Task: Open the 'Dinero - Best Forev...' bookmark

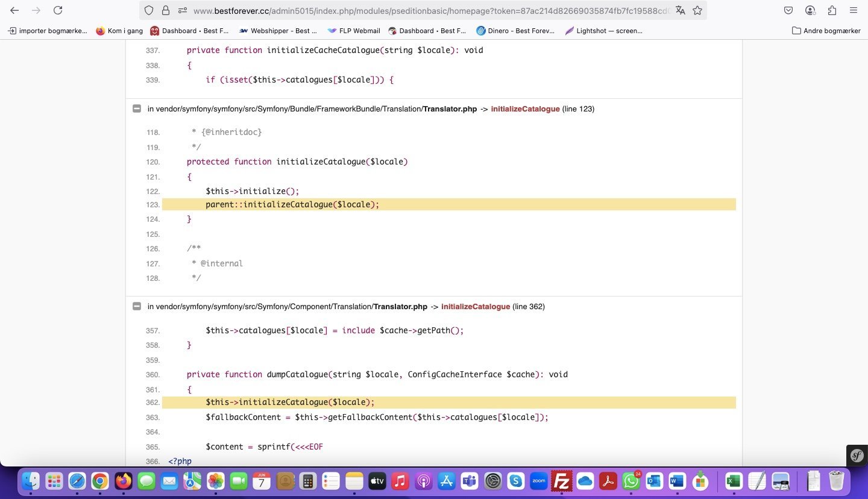Action: pyautogui.click(x=515, y=31)
